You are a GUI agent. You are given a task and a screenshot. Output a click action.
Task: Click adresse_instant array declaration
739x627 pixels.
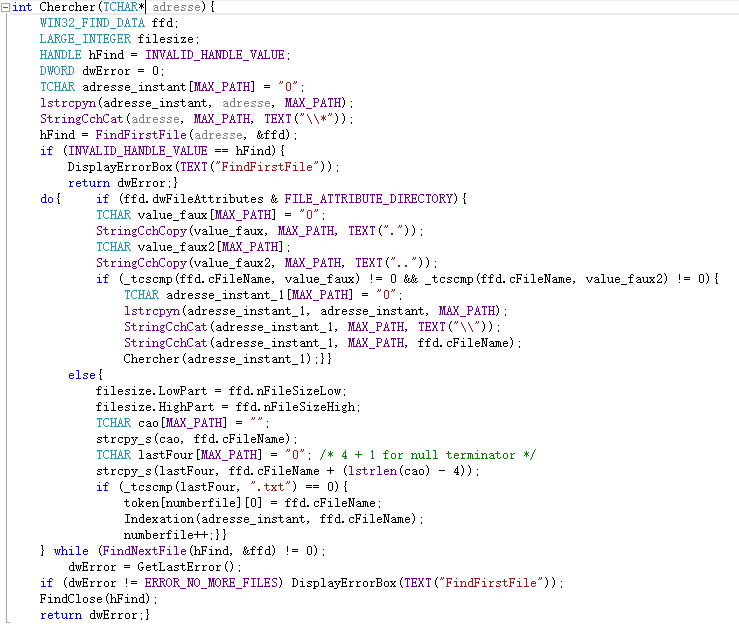pyautogui.click(x=172, y=87)
